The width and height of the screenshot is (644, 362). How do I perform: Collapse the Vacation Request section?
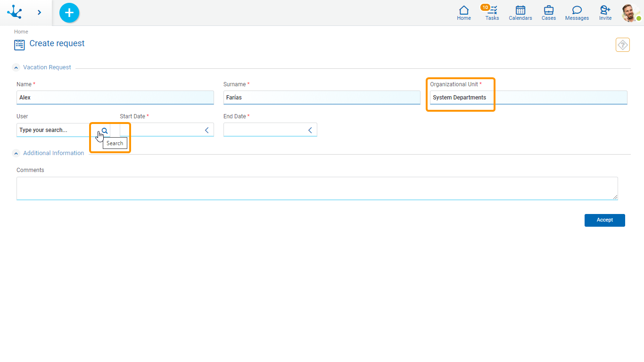coord(17,68)
